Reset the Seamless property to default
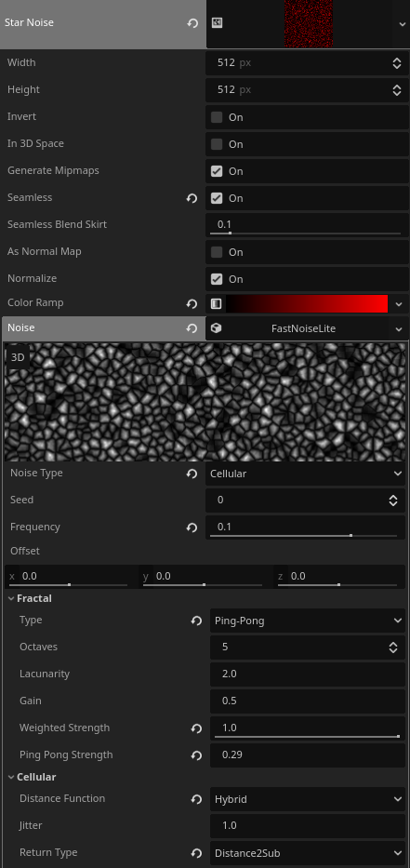 [x=192, y=198]
